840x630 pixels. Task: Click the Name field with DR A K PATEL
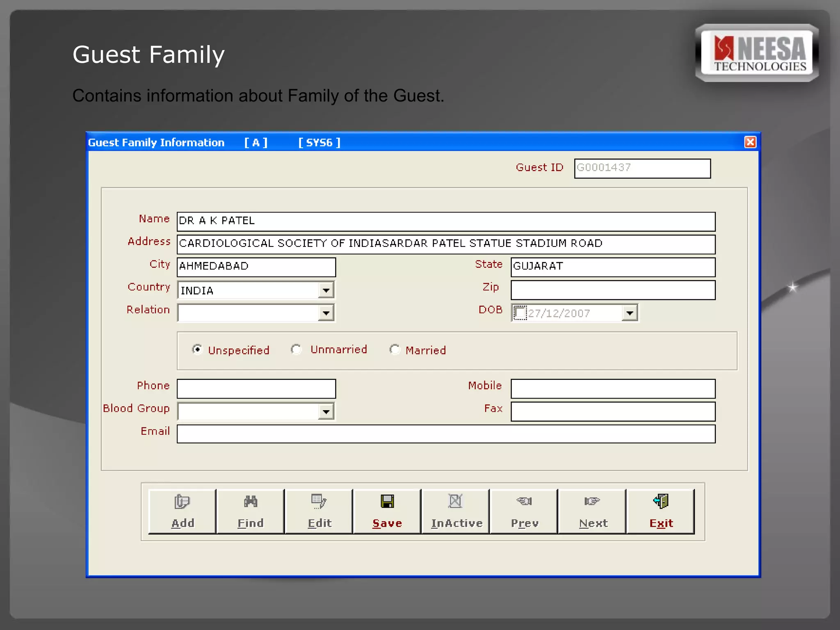point(446,221)
